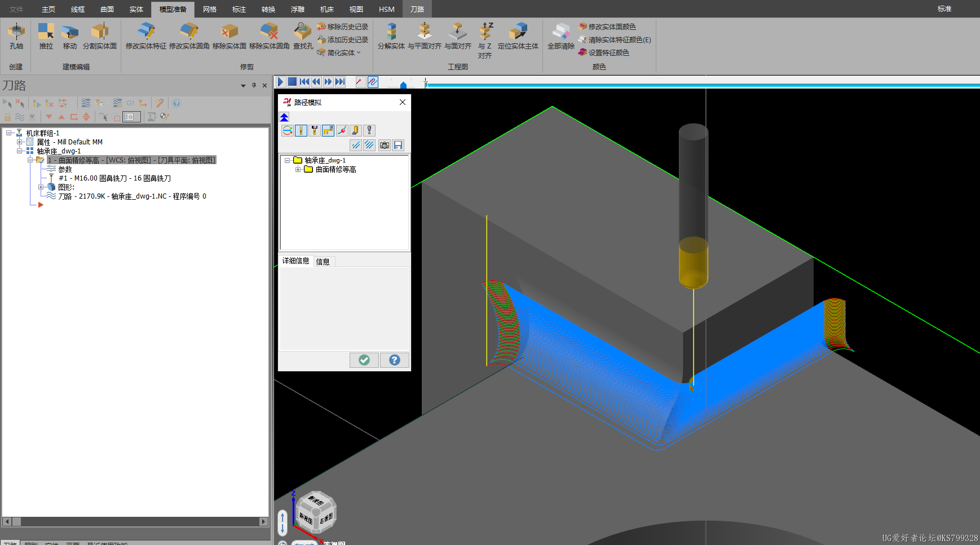Click 分解实体 disassemble solid tool
The width and height of the screenshot is (980, 545).
click(x=391, y=37)
